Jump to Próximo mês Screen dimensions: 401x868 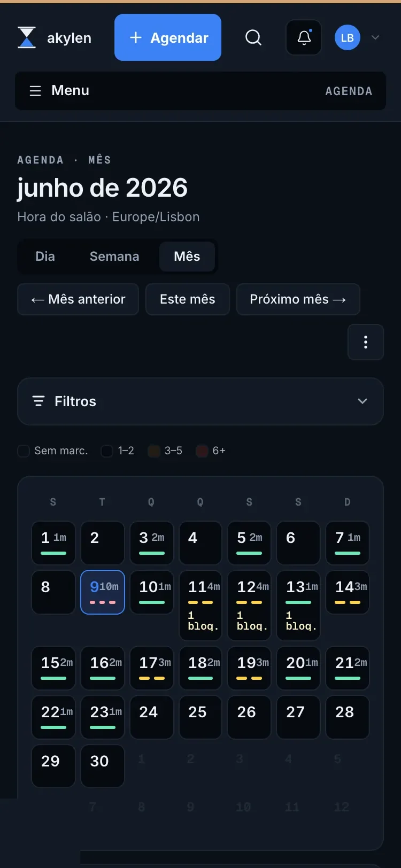[298, 299]
